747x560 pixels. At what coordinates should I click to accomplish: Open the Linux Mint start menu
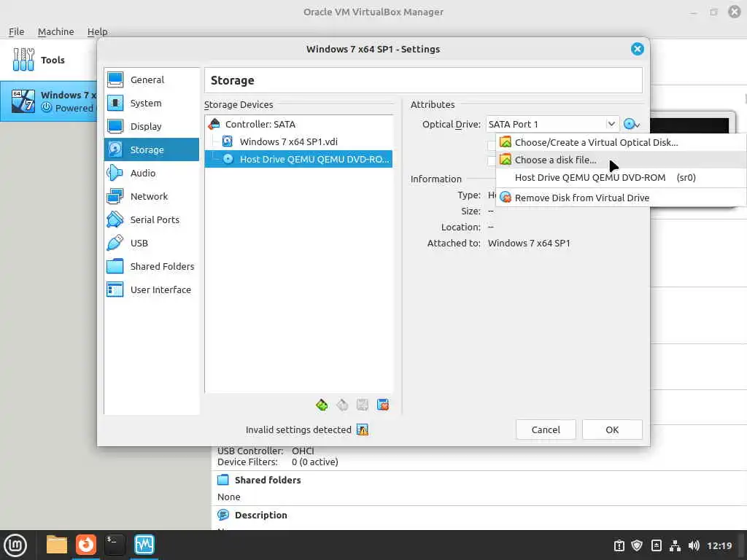click(x=15, y=545)
